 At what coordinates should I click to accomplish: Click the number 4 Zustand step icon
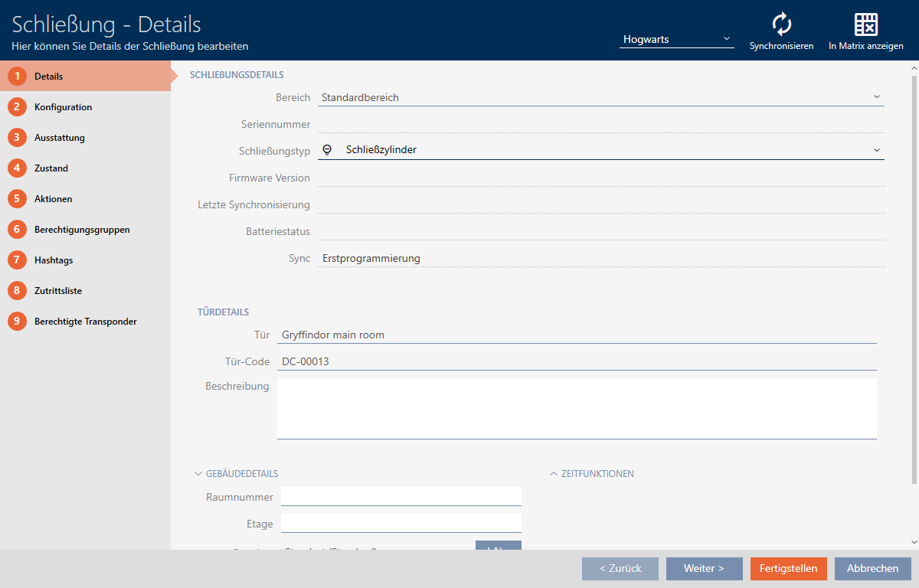17,168
